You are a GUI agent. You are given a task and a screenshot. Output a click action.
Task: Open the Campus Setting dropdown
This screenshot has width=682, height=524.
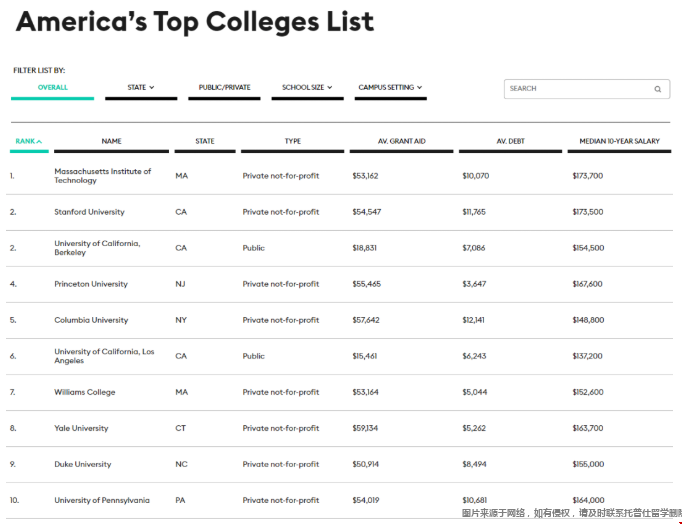click(390, 87)
